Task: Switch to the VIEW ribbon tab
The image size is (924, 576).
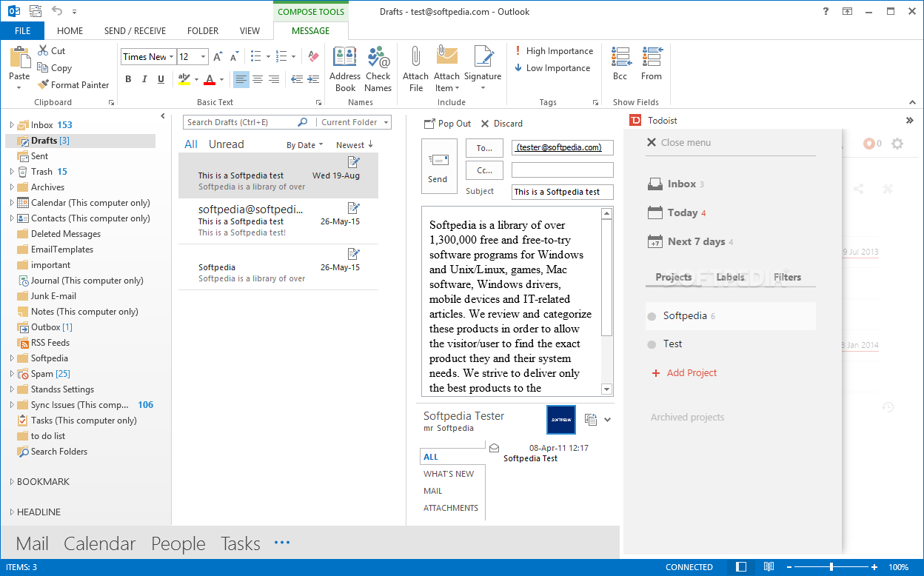Action: 250,31
